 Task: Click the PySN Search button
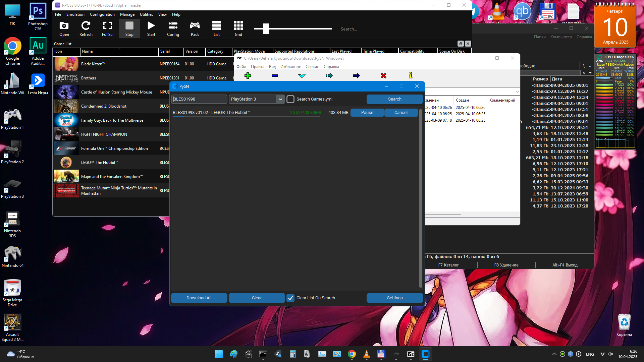point(395,99)
